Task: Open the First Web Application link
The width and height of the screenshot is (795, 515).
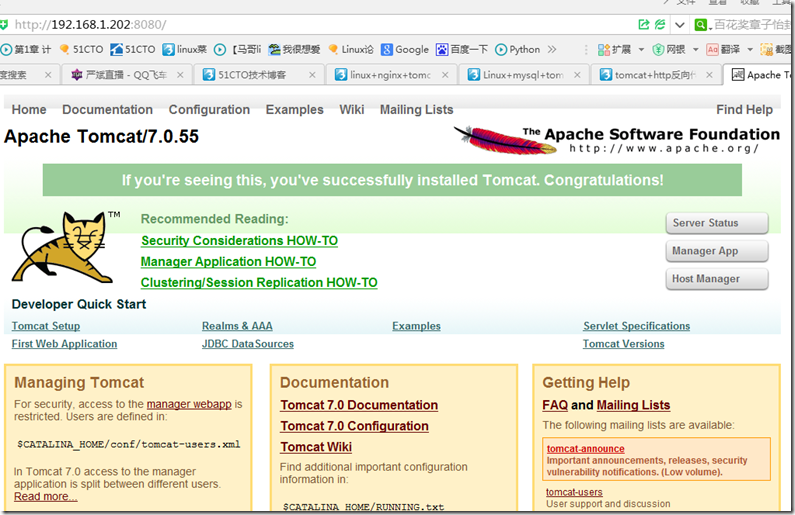Action: (64, 344)
